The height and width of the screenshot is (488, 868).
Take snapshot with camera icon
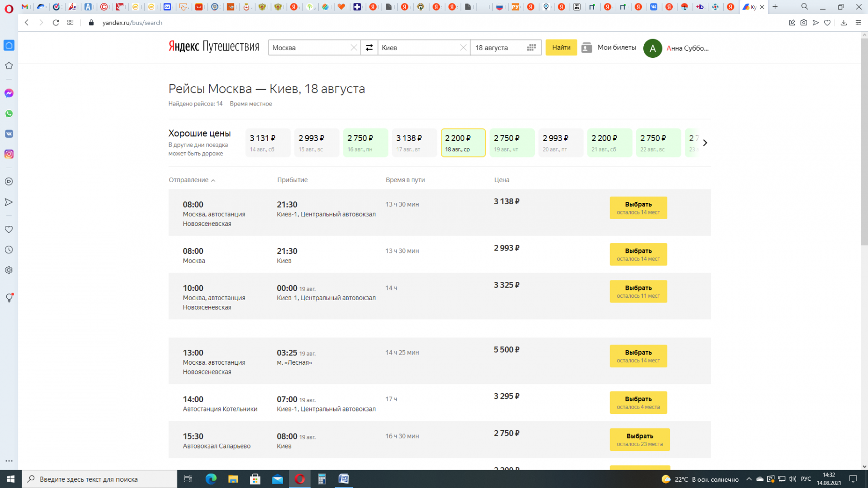(x=804, y=23)
